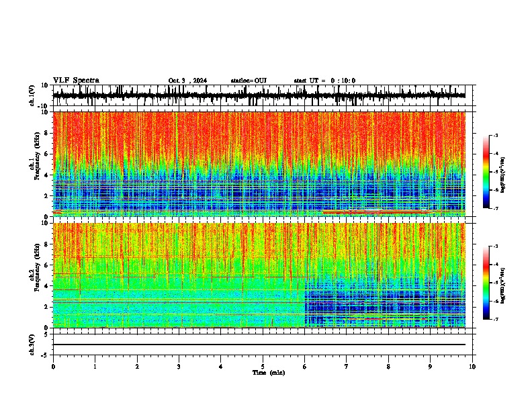This screenshot has height=411, width=532.
Task: Click the "5" tick on the ch.3(V) axis
Action: coord(46,334)
